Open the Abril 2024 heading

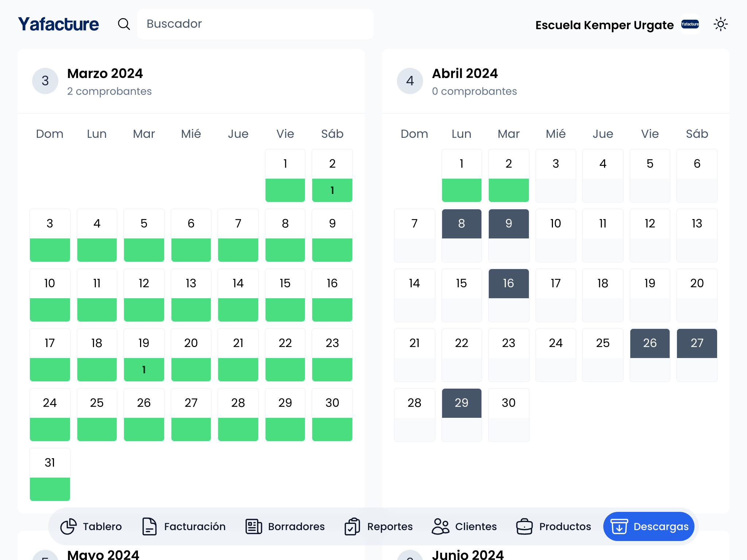pos(465,74)
